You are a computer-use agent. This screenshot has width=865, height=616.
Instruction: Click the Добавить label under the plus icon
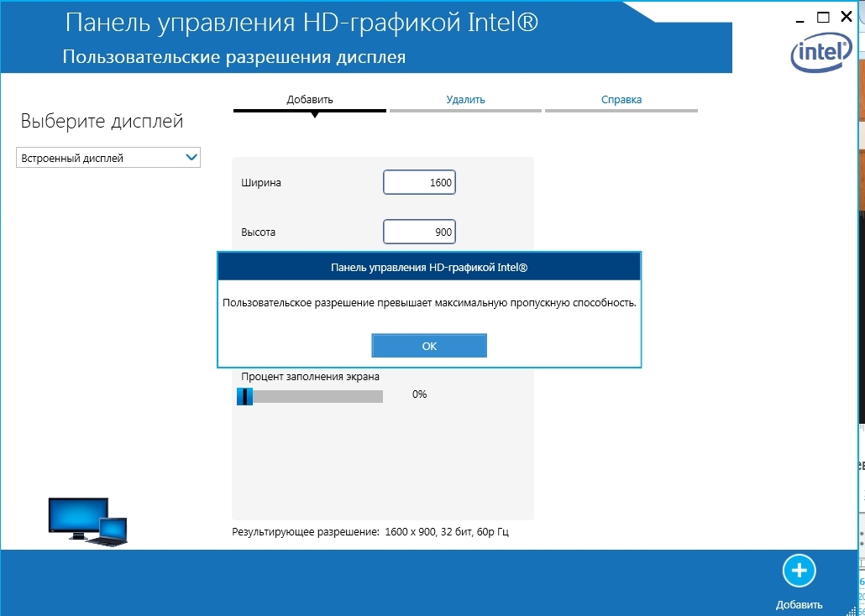point(799,604)
